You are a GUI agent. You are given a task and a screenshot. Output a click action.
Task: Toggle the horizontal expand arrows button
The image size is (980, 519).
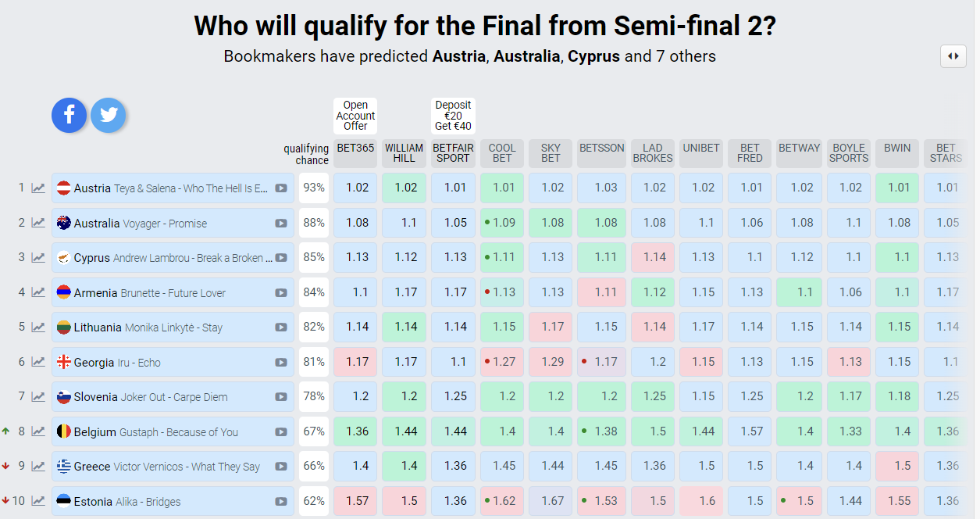tap(953, 56)
